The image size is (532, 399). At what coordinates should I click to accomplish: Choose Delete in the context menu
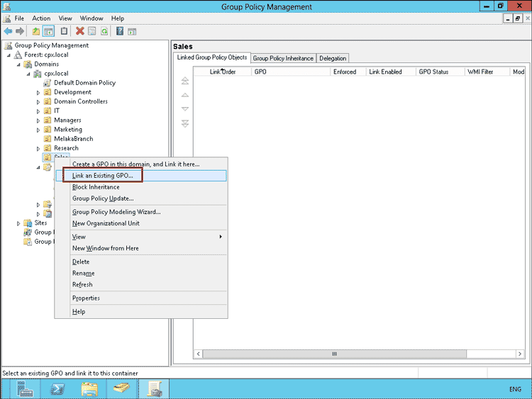[141, 262]
